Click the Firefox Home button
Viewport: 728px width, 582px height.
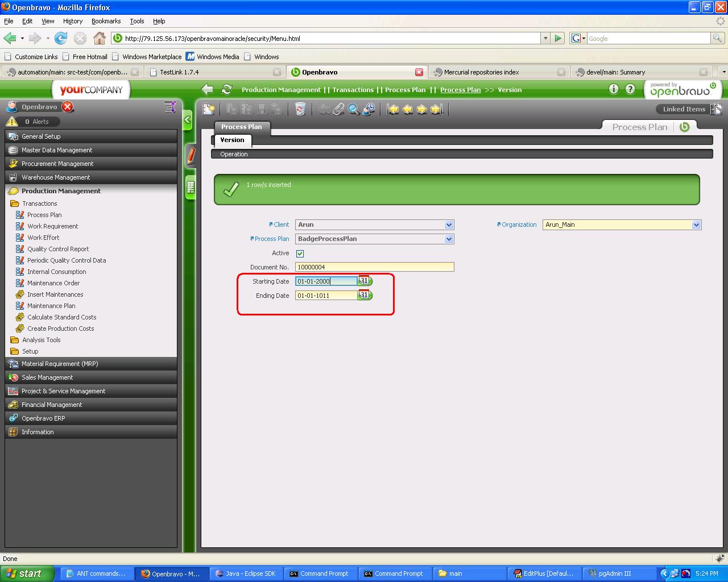click(100, 39)
